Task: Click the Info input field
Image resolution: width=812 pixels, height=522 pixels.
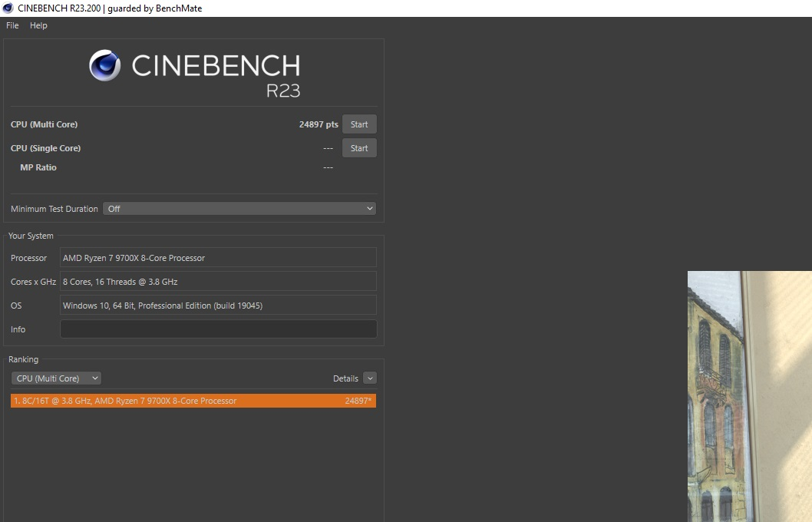Action: tap(218, 329)
